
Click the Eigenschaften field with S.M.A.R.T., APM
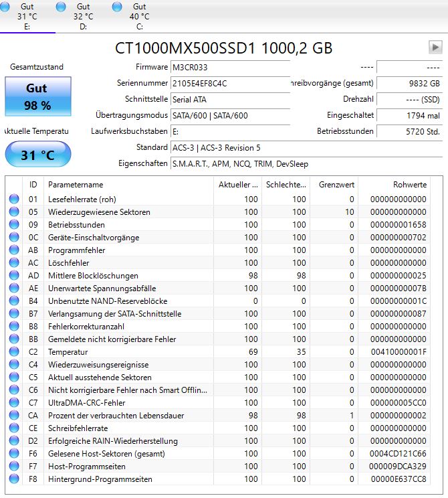tap(306, 164)
